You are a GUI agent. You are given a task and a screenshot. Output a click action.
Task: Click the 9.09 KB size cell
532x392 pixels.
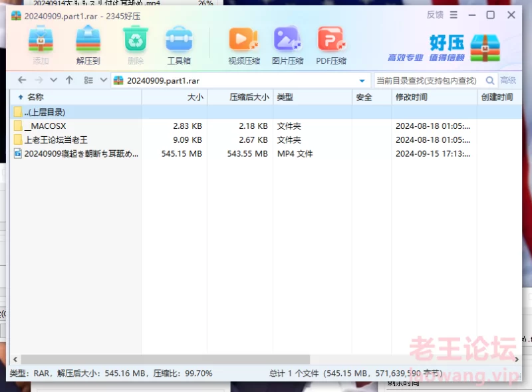[x=188, y=140]
